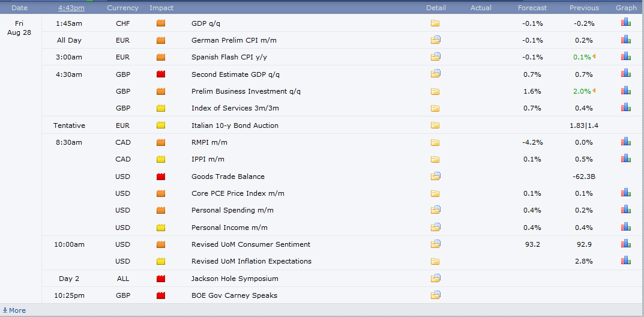Open graph for Spanish Flash CPI y/y

pyautogui.click(x=626, y=56)
